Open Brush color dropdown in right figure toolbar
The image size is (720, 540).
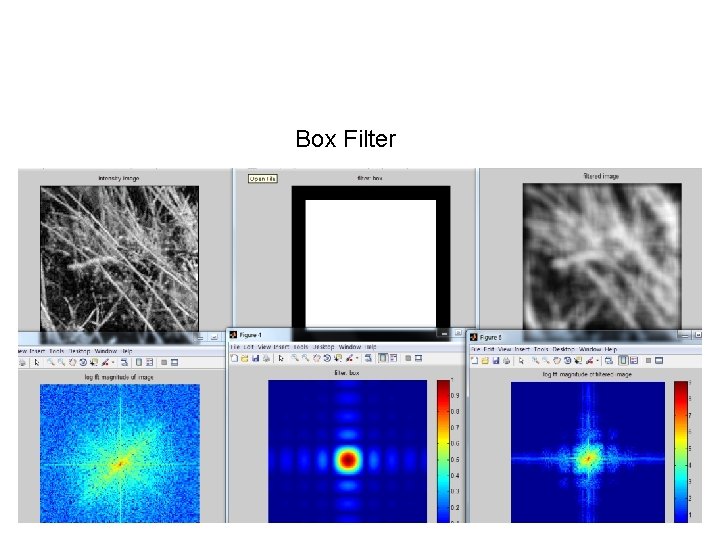[x=597, y=360]
